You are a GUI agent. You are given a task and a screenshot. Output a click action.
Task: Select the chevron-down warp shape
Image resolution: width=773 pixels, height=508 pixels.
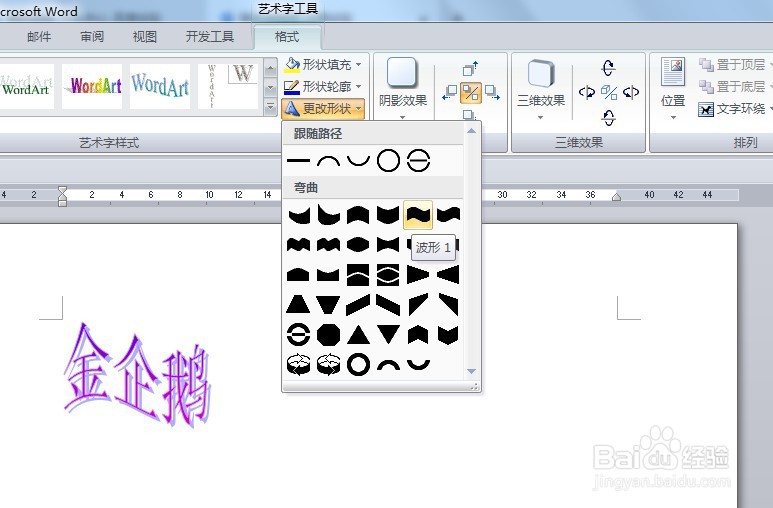point(448,335)
